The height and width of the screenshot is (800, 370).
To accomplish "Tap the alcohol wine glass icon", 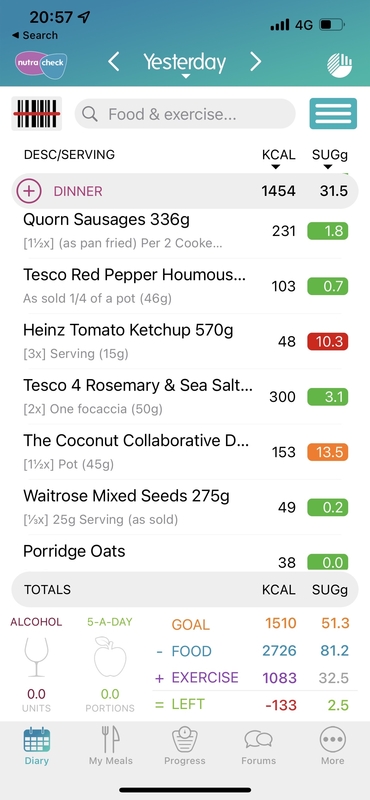I will coord(37,657).
